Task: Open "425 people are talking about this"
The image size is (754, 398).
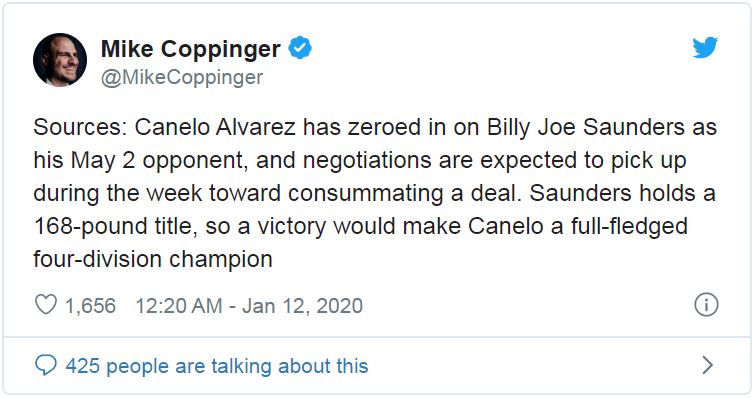Action: point(217,366)
